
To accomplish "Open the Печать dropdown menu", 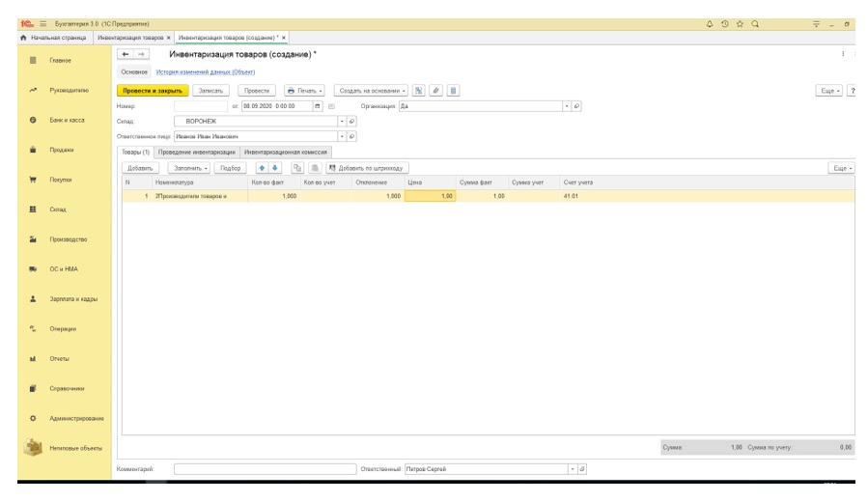I will pyautogui.click(x=306, y=90).
